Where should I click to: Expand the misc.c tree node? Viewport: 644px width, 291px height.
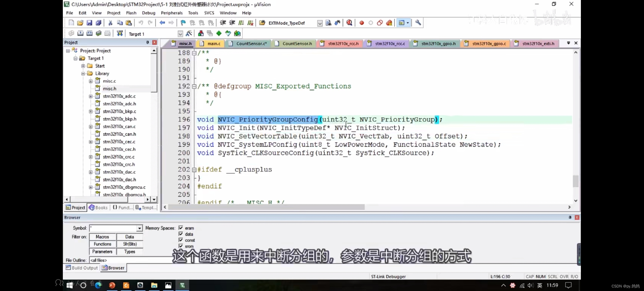coord(91,81)
